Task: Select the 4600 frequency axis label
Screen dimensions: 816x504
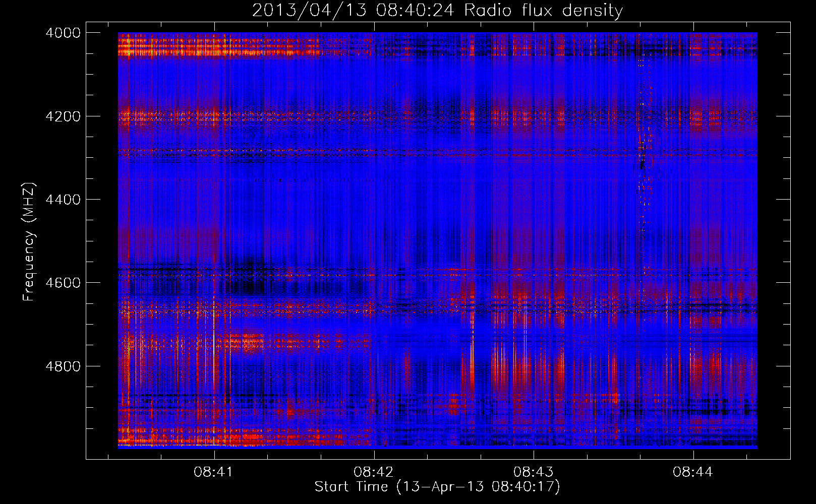Action: click(63, 283)
